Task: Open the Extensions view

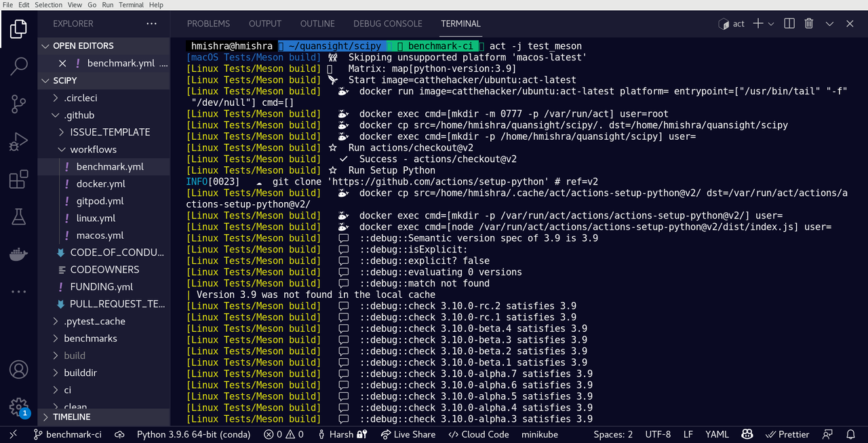Action: 18,179
